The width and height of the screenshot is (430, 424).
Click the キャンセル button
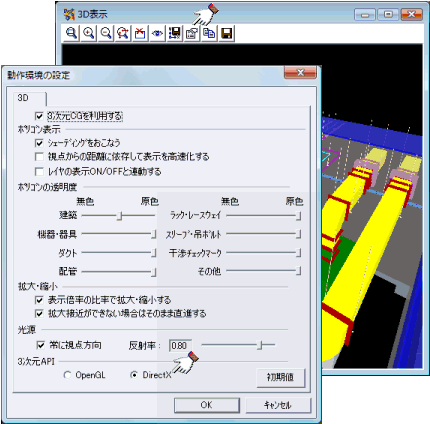(x=278, y=405)
